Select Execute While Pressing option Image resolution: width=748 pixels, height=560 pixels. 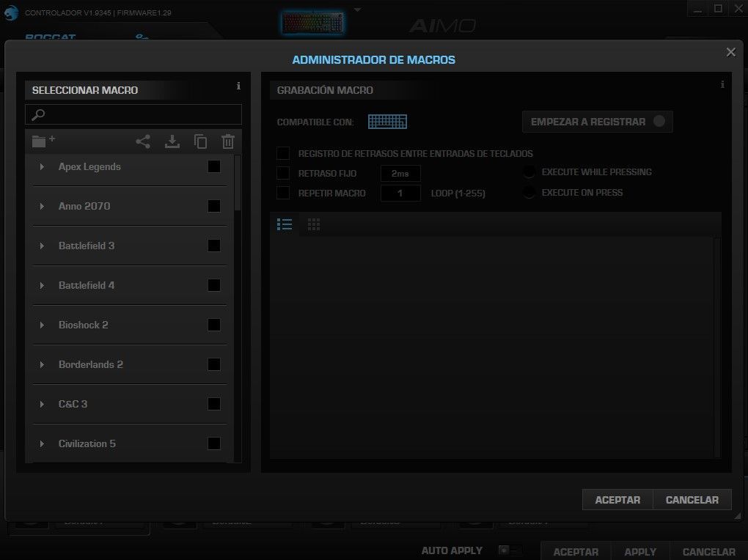tap(529, 172)
